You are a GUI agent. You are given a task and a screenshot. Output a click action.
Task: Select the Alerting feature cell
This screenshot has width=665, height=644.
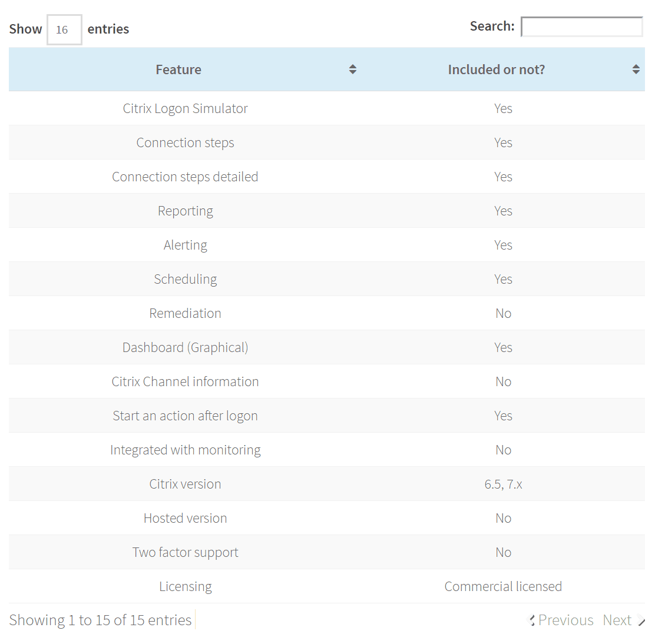click(186, 245)
